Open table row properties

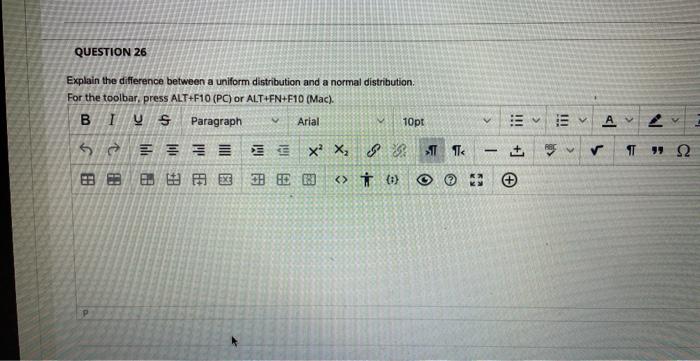coord(114,180)
